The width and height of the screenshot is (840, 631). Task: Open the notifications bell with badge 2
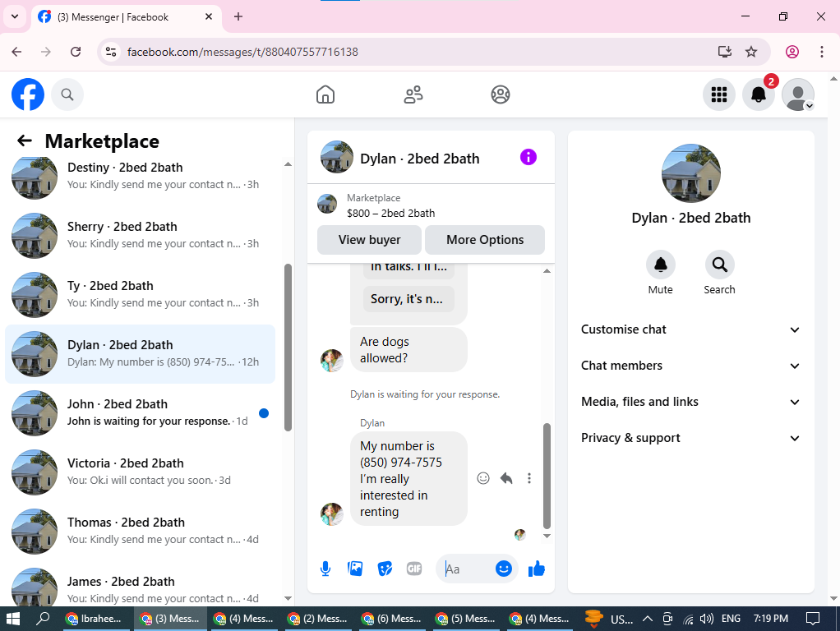point(759,94)
